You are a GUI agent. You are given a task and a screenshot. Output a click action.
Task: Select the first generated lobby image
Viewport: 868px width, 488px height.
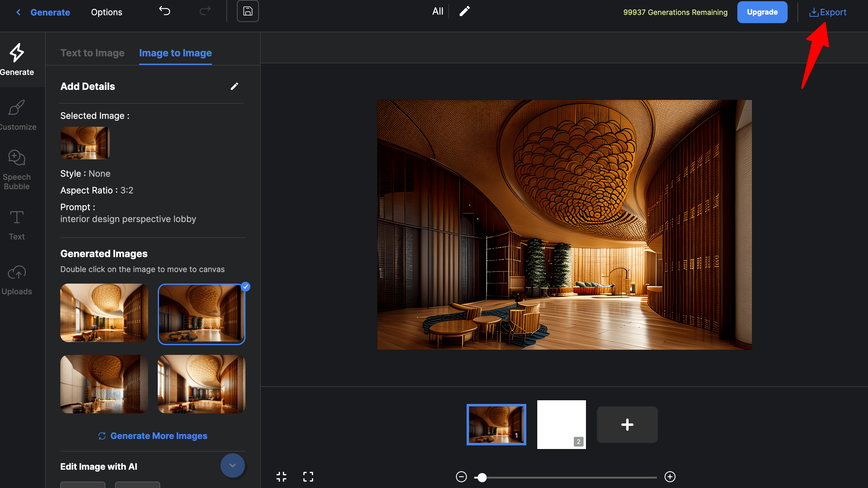(104, 313)
